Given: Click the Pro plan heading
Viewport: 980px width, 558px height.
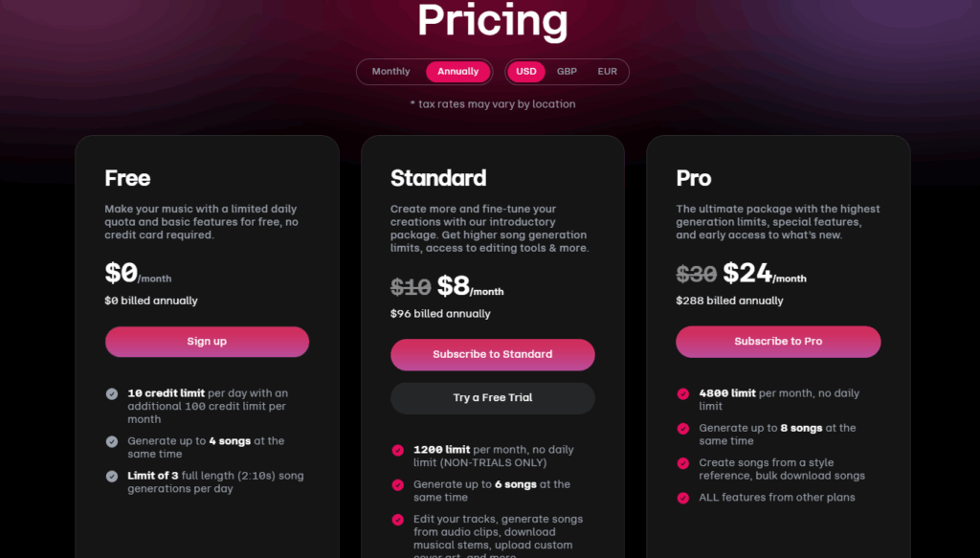Looking at the screenshot, I should coord(694,178).
